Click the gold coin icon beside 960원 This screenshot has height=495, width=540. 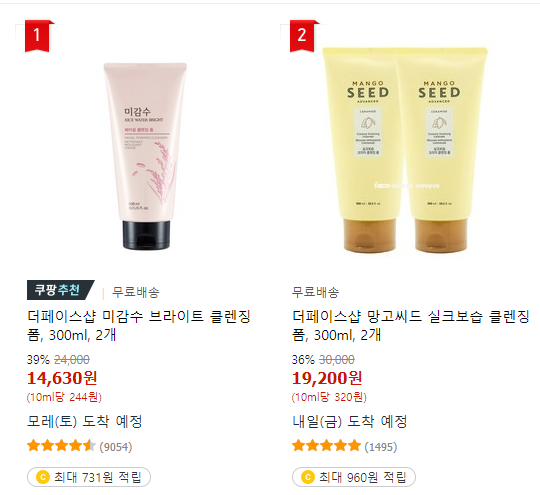point(308,477)
